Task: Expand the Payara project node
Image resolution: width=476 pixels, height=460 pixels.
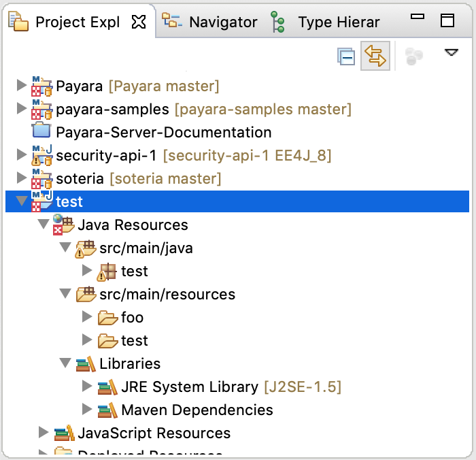Action: point(21,86)
